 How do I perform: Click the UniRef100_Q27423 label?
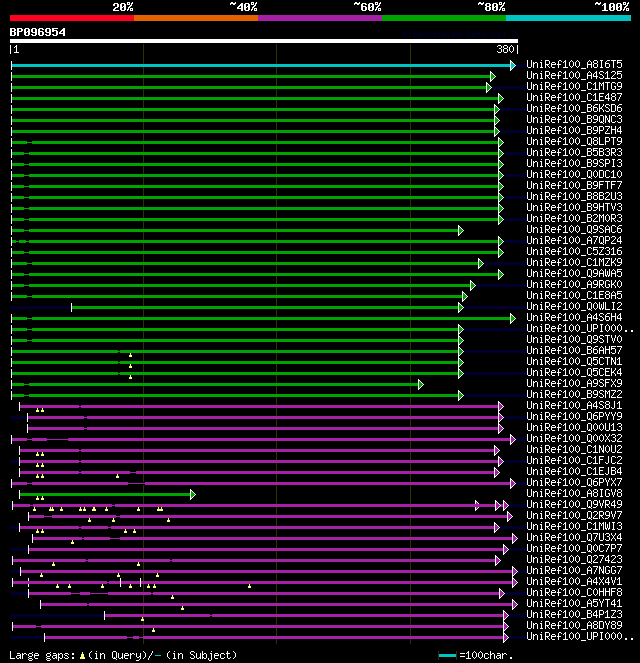tap(574, 559)
